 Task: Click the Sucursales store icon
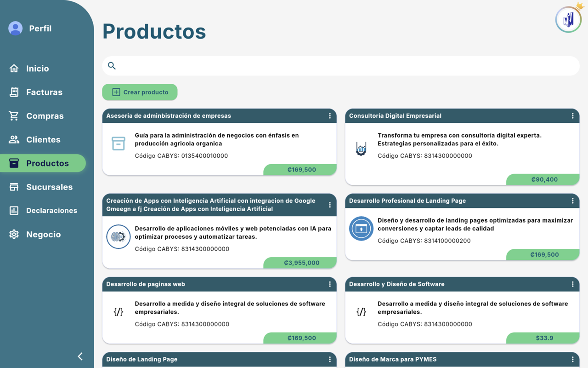[14, 187]
